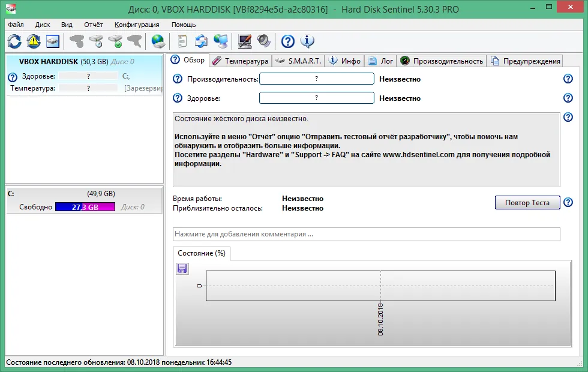The height and width of the screenshot is (372, 588).
Task: Open the Диск menu
Action: click(43, 25)
